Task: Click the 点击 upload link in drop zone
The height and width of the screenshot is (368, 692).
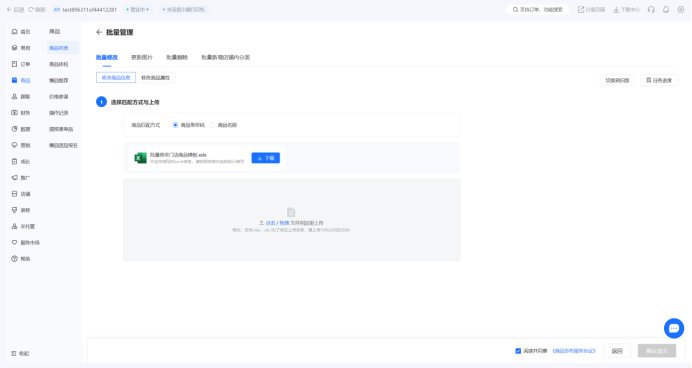Action: pos(270,223)
